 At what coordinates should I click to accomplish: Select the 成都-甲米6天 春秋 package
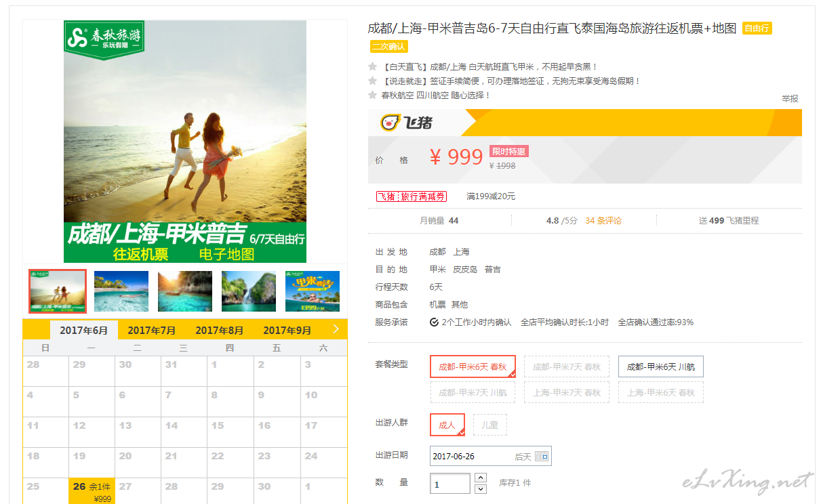click(473, 366)
